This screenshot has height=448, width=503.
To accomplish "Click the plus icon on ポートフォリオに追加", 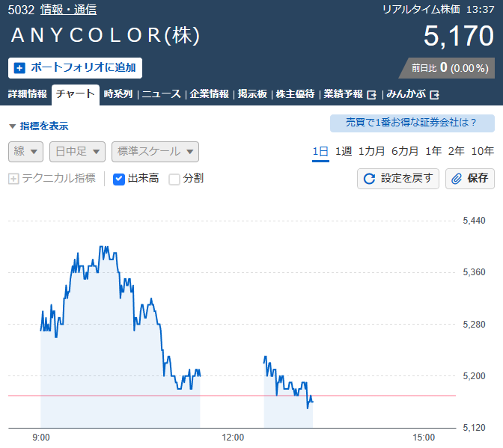I will [x=19, y=68].
